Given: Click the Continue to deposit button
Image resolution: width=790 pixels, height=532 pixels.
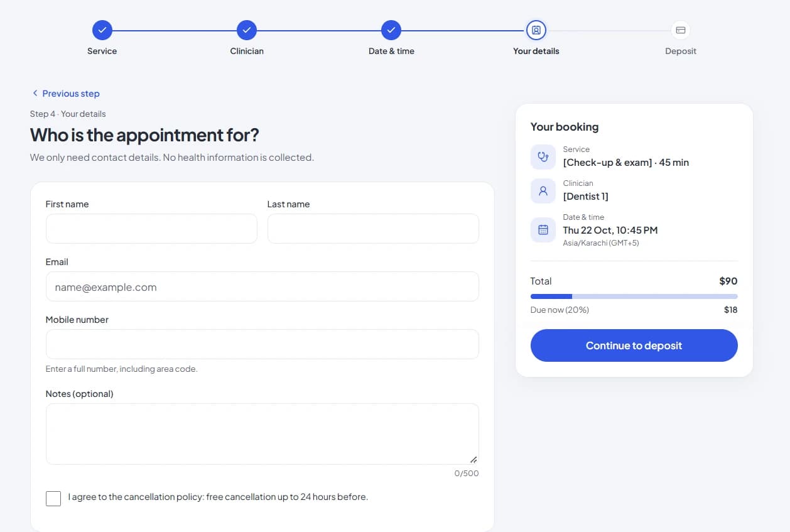Looking at the screenshot, I should pos(634,345).
